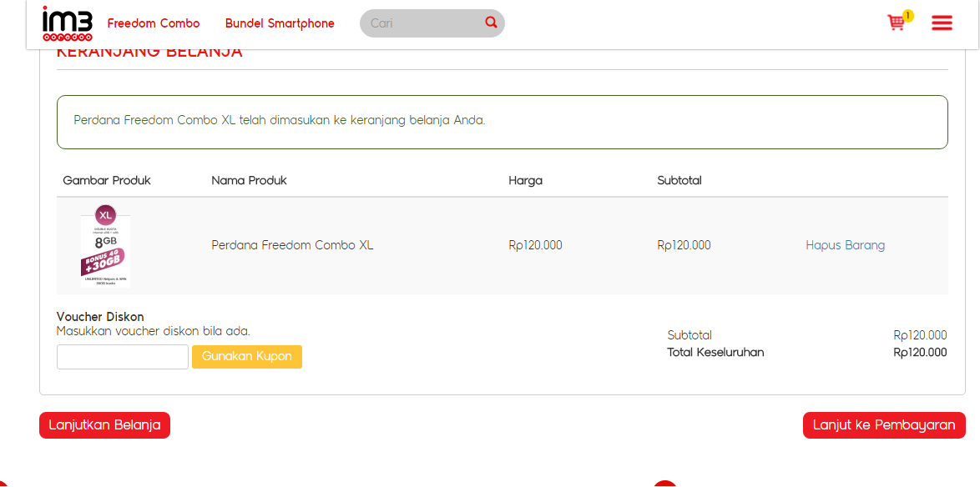This screenshot has height=487, width=980.
Task: Open the hamburger menu
Action: click(942, 23)
